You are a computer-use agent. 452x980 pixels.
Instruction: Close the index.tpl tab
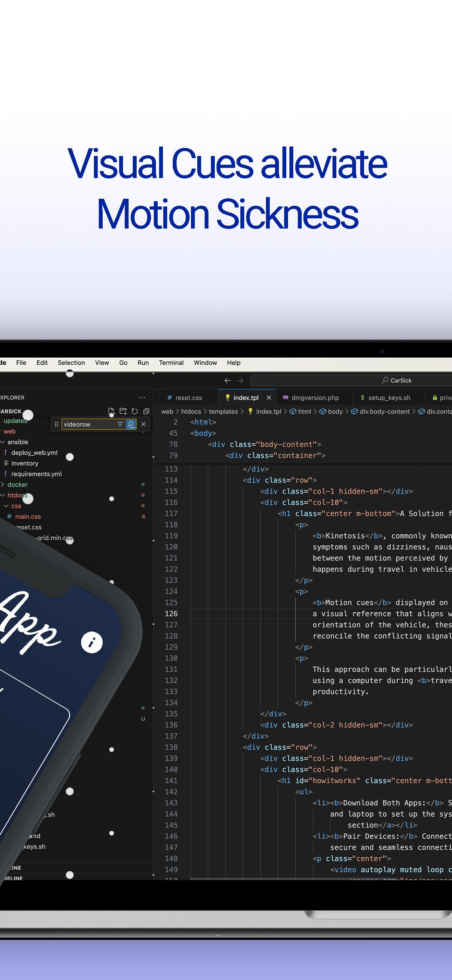(x=269, y=397)
